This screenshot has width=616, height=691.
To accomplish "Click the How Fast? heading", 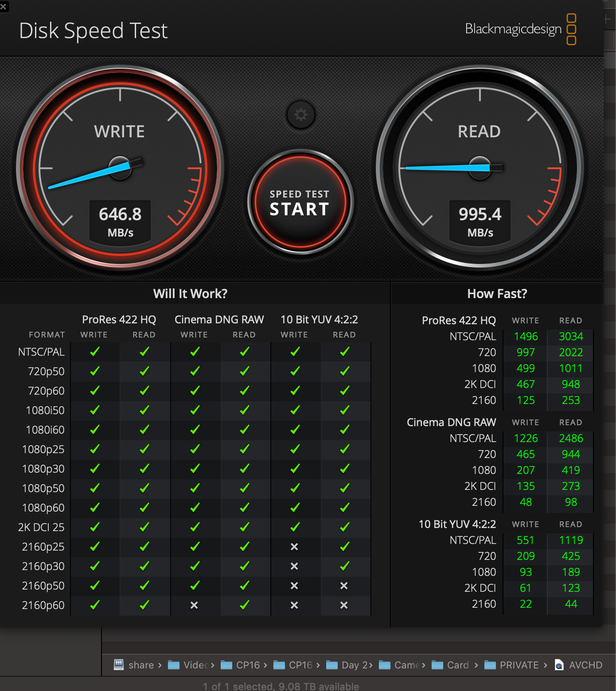I will coord(497,294).
